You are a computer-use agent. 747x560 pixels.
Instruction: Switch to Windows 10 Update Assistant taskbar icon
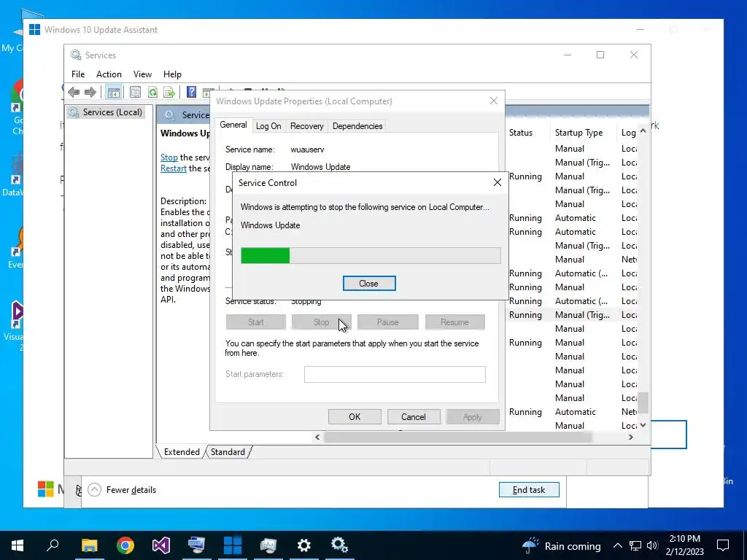(233, 545)
